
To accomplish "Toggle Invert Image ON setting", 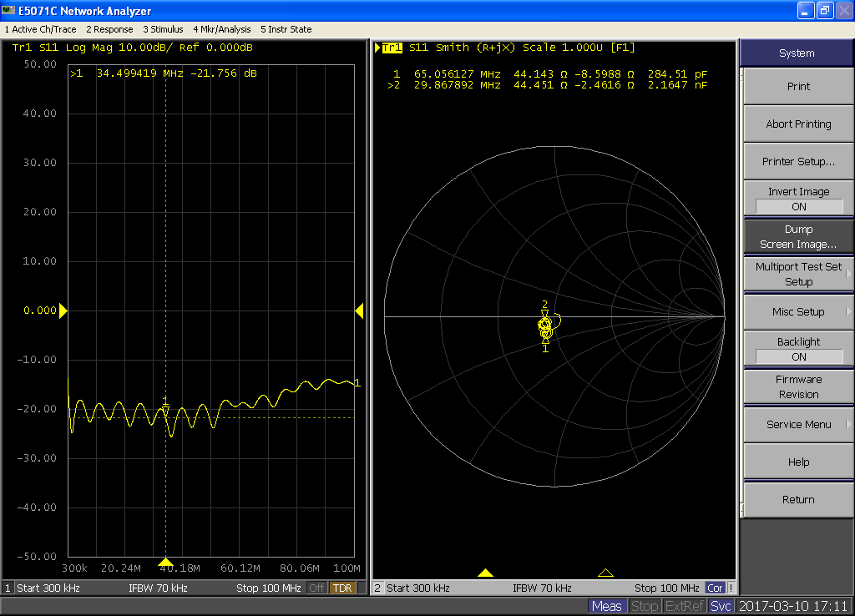I will (798, 199).
